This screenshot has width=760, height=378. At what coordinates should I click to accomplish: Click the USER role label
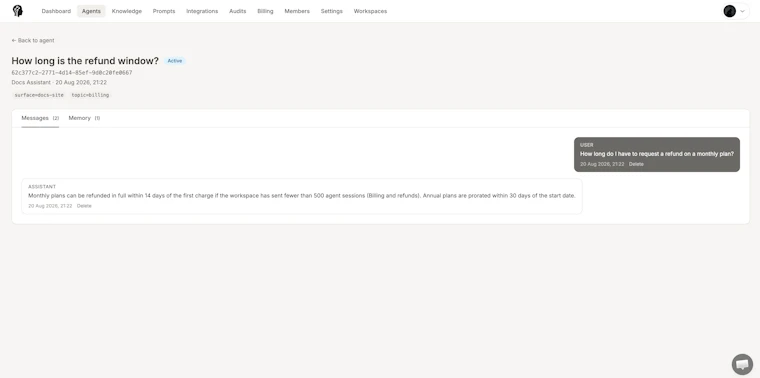pyautogui.click(x=586, y=145)
